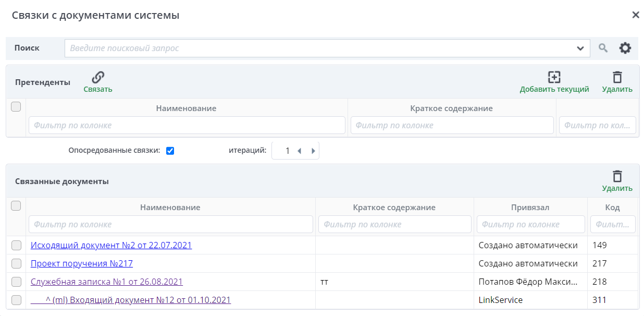Click the 'Добавить текущий' add icon
Image resolution: width=644 pixels, height=316 pixels.
coord(554,78)
